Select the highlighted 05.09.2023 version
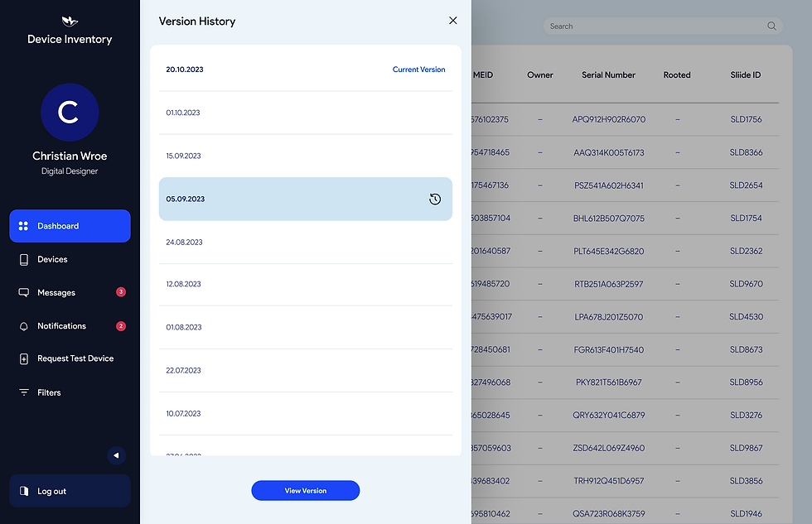 (306, 200)
